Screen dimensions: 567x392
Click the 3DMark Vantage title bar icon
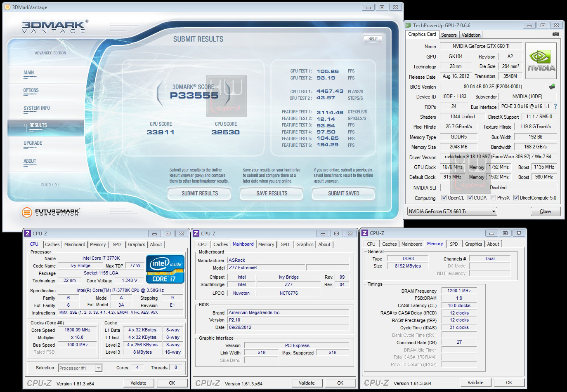coord(7,7)
